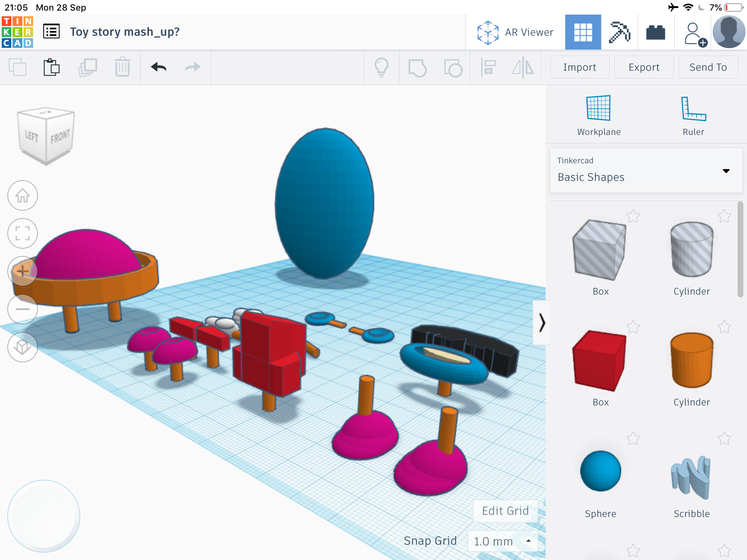Open the AR Viewer
Image resolution: width=747 pixels, height=560 pixels.
(515, 32)
